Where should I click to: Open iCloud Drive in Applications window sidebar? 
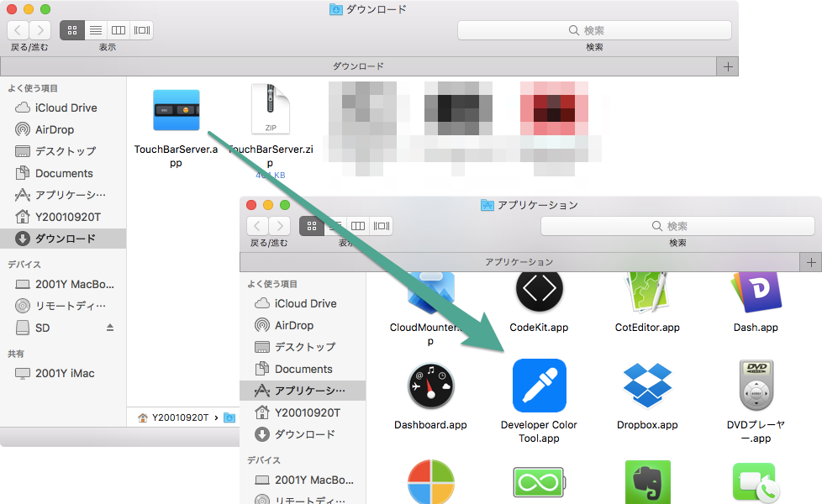[303, 304]
